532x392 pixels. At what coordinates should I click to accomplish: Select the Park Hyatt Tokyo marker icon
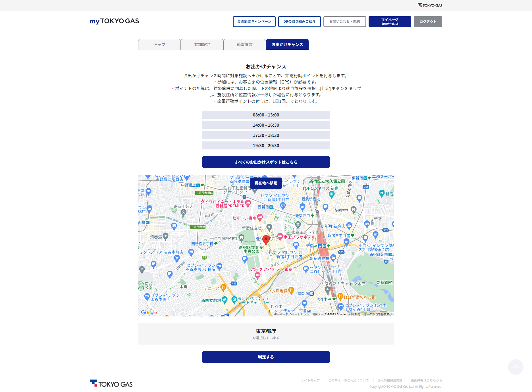[257, 275]
